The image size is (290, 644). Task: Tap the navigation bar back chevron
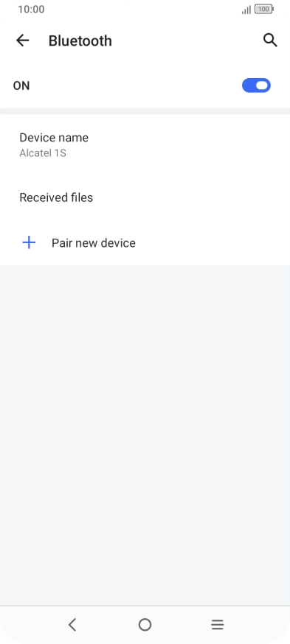pos(72,625)
